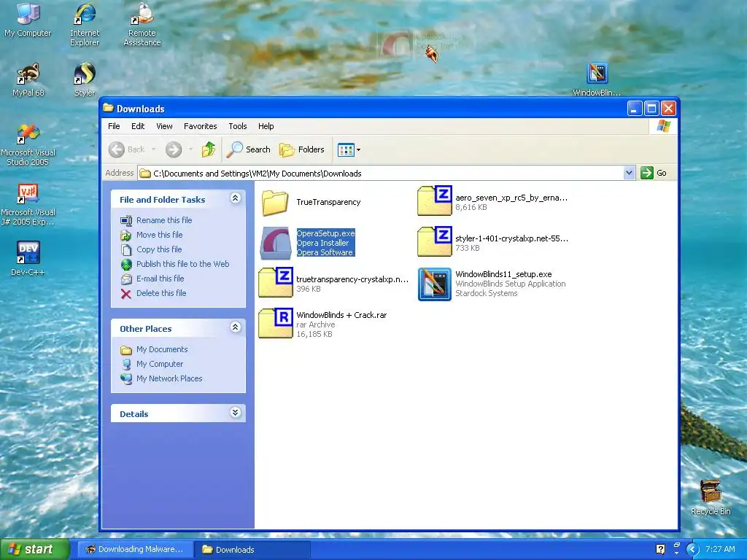747x560 pixels.
Task: Click the Start button
Action: coord(34,549)
